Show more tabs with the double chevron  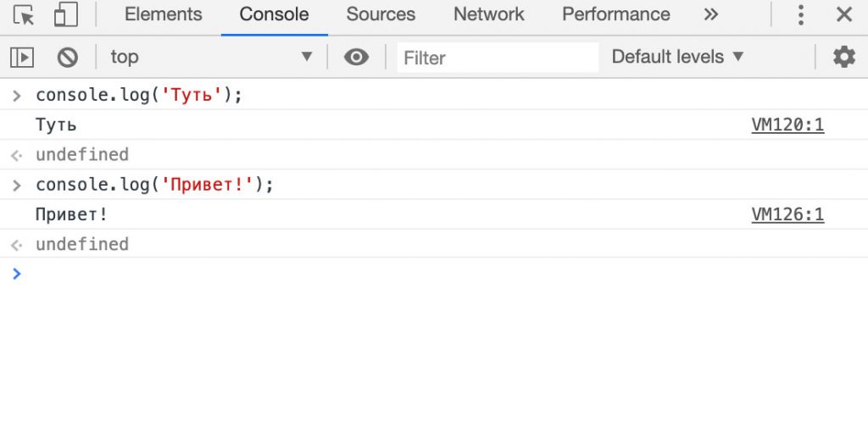tap(711, 15)
